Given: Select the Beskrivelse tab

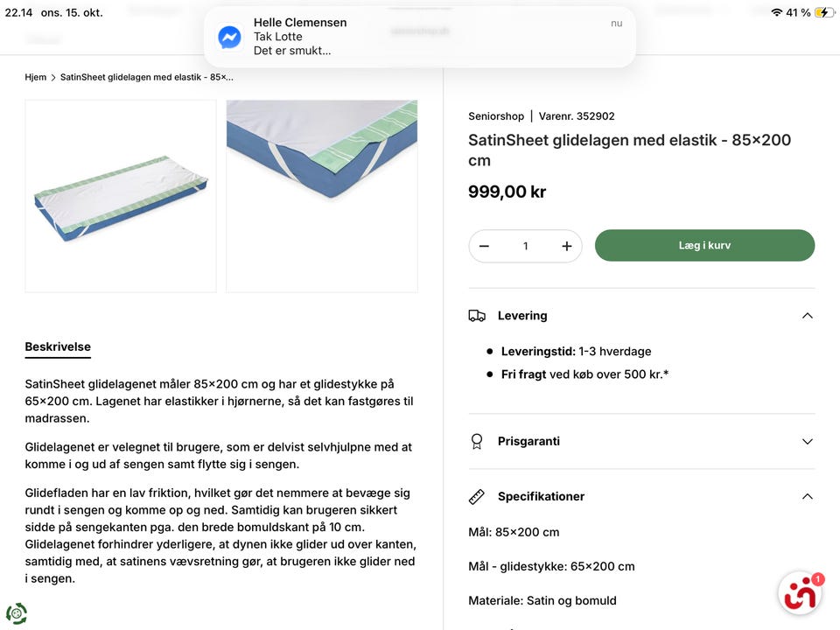Looking at the screenshot, I should click(x=58, y=346).
